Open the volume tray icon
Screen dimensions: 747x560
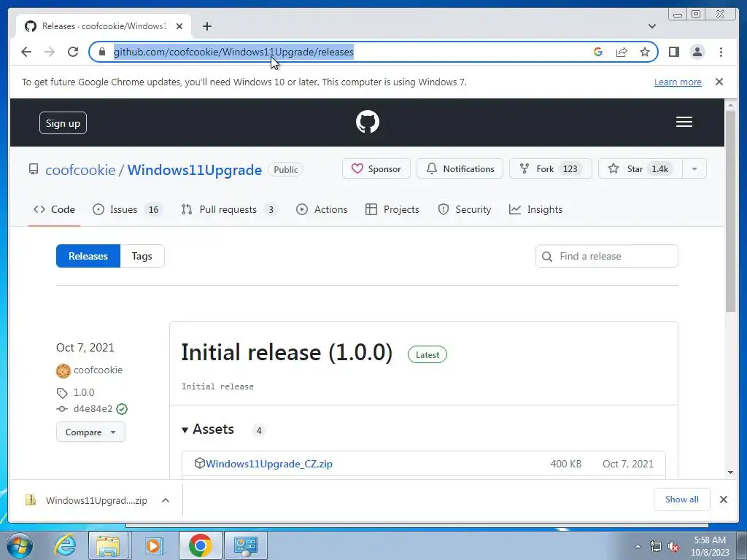click(x=674, y=547)
